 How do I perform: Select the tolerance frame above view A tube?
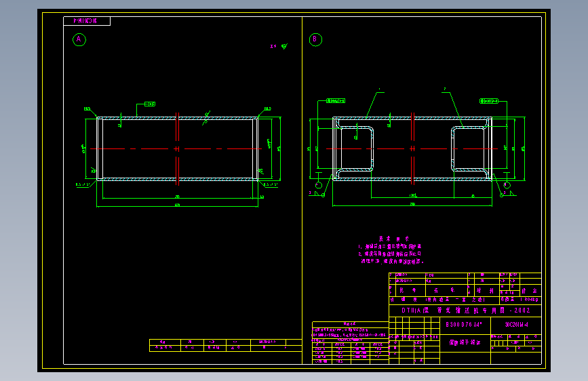point(150,104)
